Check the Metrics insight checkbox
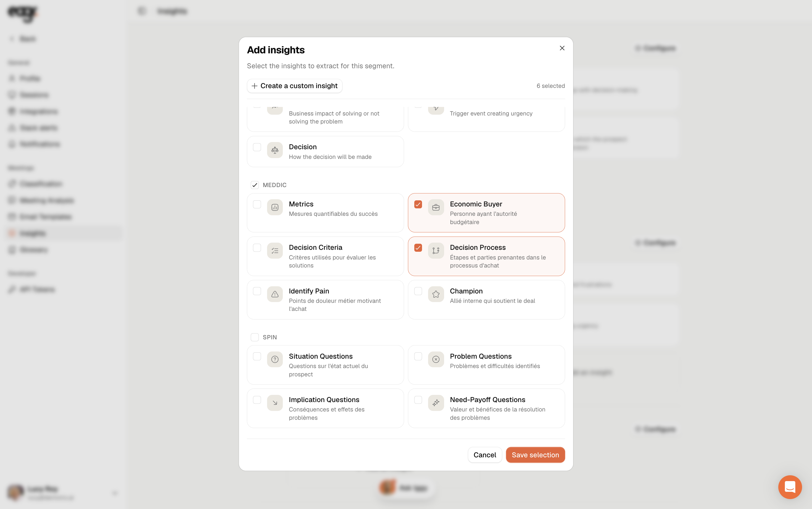Screen dimensions: 812x509 (x=257, y=204)
